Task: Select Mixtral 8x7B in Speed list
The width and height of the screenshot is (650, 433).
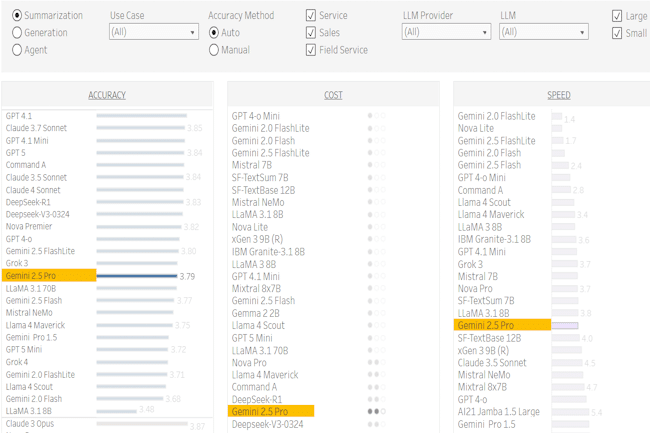Action: [482, 387]
